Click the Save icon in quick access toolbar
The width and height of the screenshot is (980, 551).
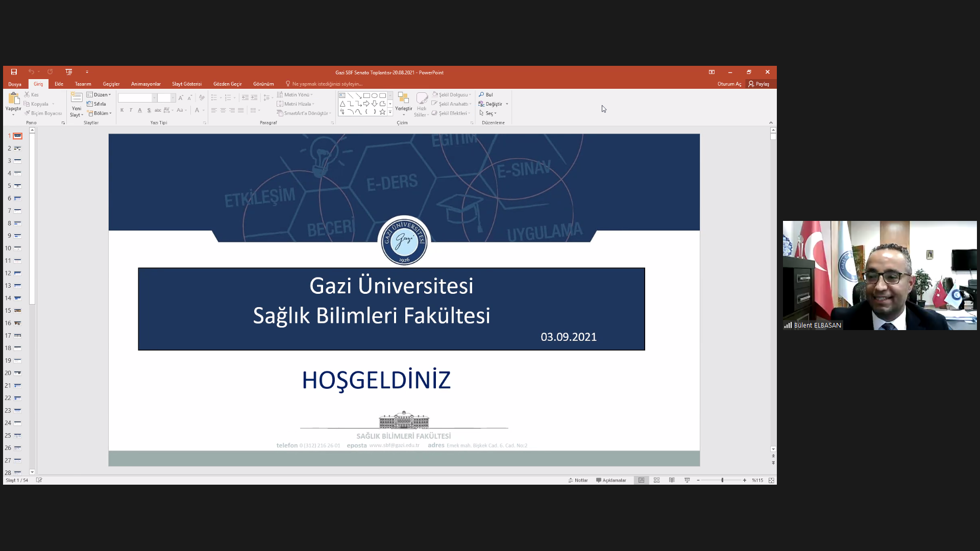(x=14, y=72)
